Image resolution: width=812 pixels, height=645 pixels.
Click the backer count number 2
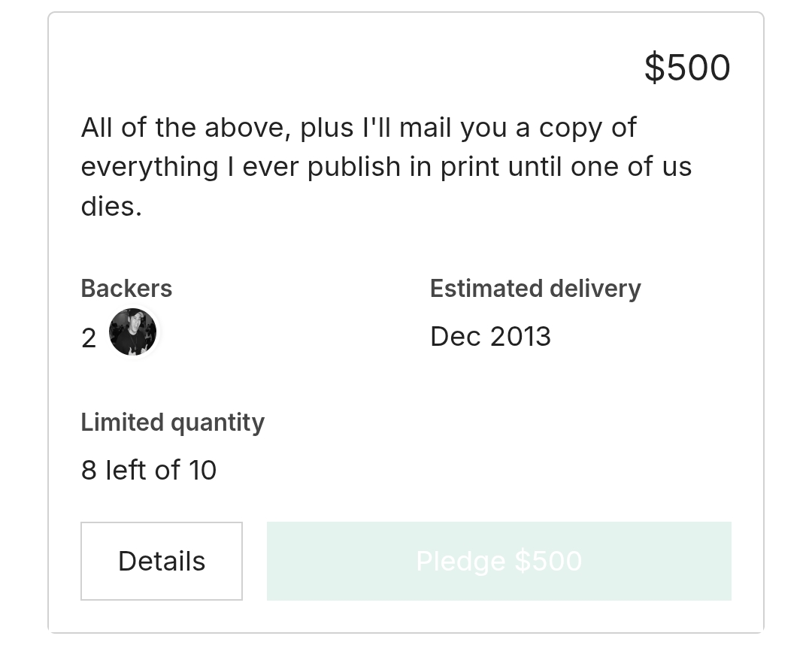coord(89,338)
